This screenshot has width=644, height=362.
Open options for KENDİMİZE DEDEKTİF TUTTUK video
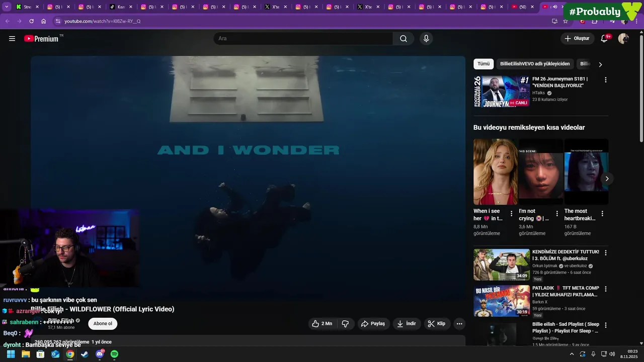tap(605, 253)
